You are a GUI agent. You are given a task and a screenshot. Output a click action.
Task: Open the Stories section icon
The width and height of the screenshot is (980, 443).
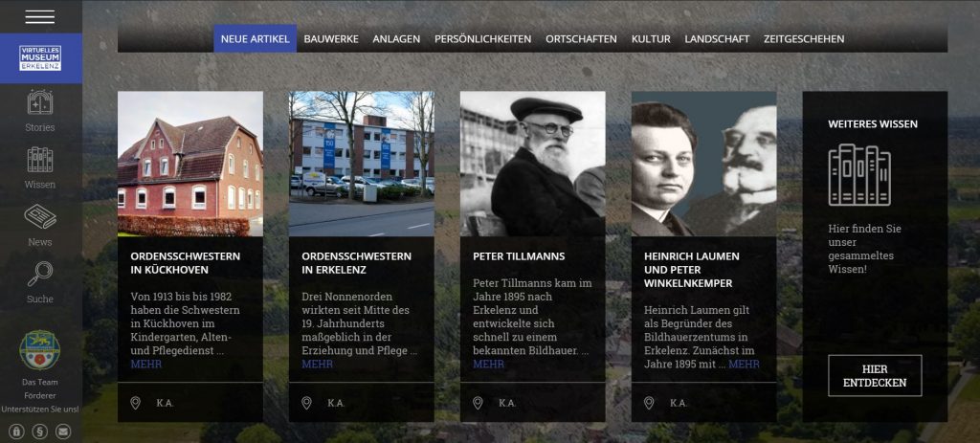[x=40, y=102]
